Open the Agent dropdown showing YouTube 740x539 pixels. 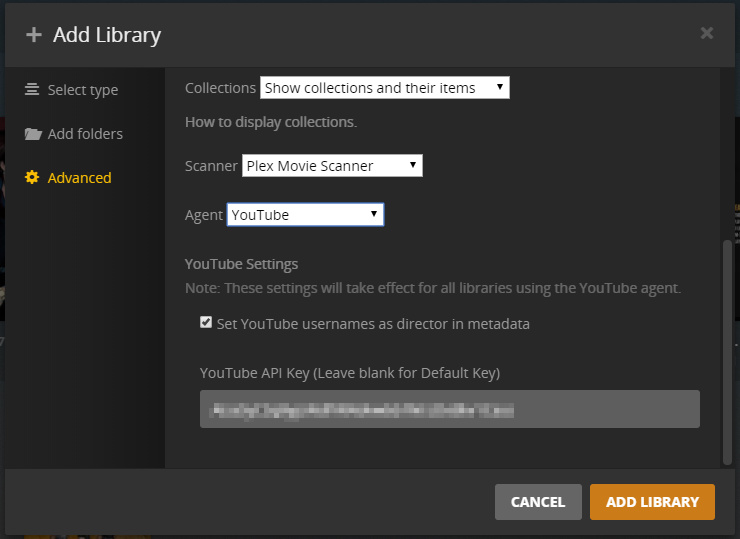305,215
